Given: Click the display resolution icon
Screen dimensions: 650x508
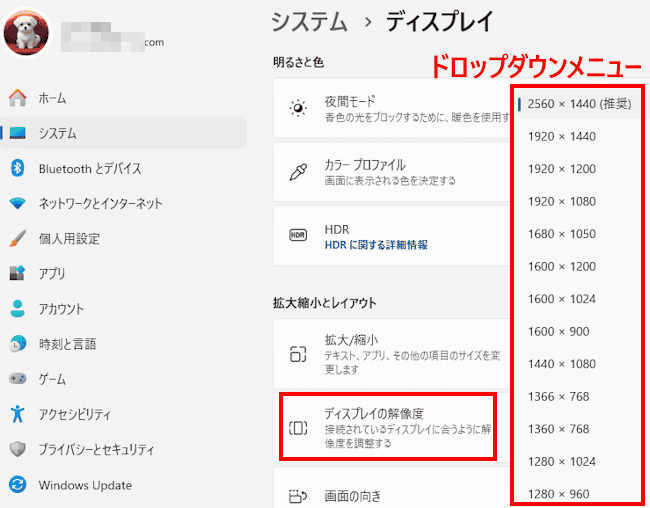Looking at the screenshot, I should (x=298, y=428).
